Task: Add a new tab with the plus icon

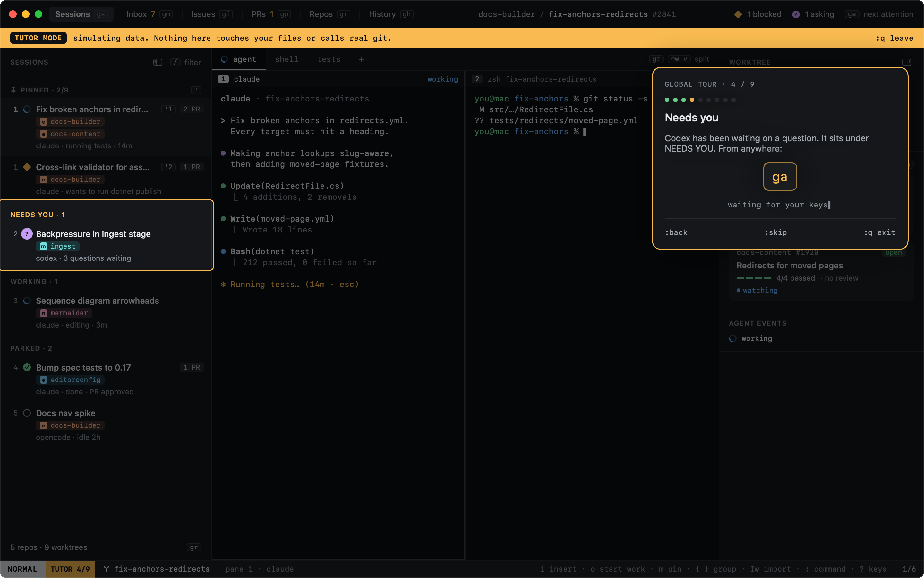Action: [x=361, y=59]
